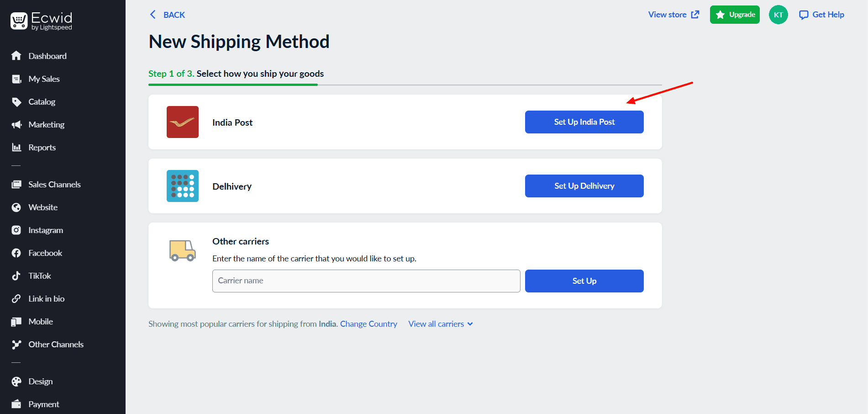The image size is (868, 414).
Task: Click the Ecwid logo icon
Action: 19,21
